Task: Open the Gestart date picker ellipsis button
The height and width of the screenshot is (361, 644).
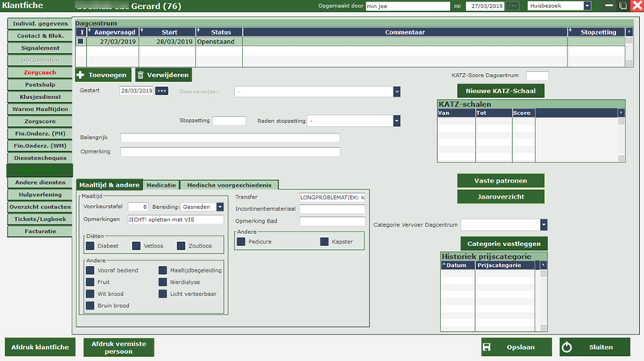Action: coord(162,91)
